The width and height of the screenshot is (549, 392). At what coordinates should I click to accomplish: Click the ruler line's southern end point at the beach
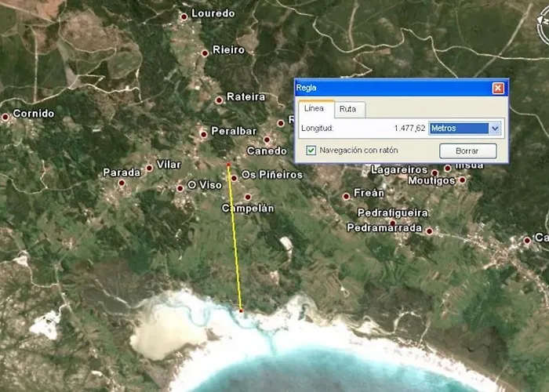241,311
